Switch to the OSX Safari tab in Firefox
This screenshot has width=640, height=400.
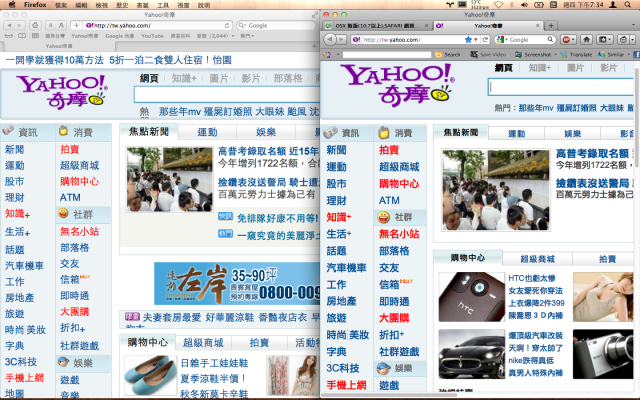pyautogui.click(x=377, y=26)
